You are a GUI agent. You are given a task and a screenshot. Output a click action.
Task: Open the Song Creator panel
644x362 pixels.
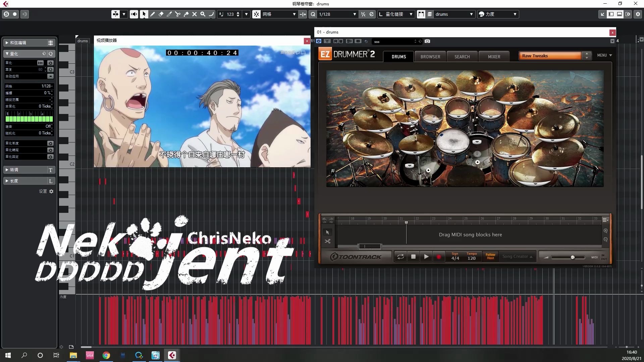pos(517,256)
